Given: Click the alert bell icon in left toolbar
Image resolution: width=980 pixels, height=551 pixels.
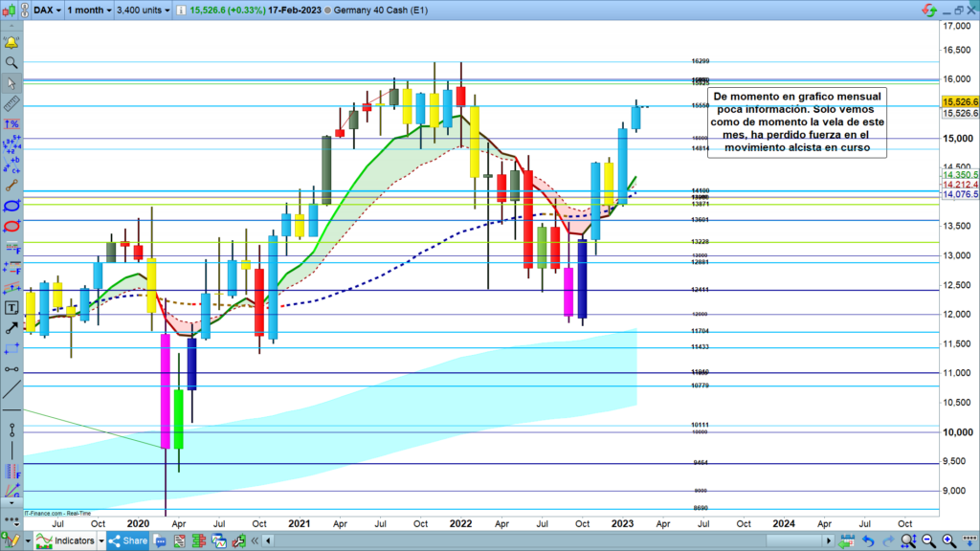Looking at the screenshot, I should [11, 43].
